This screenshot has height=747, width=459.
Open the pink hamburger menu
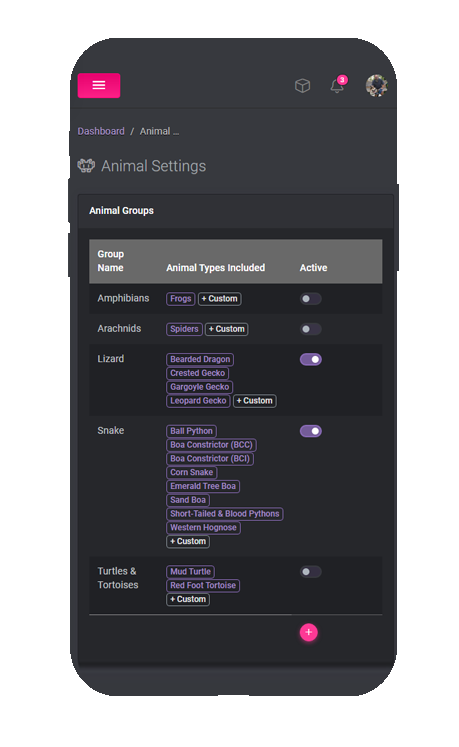click(99, 85)
